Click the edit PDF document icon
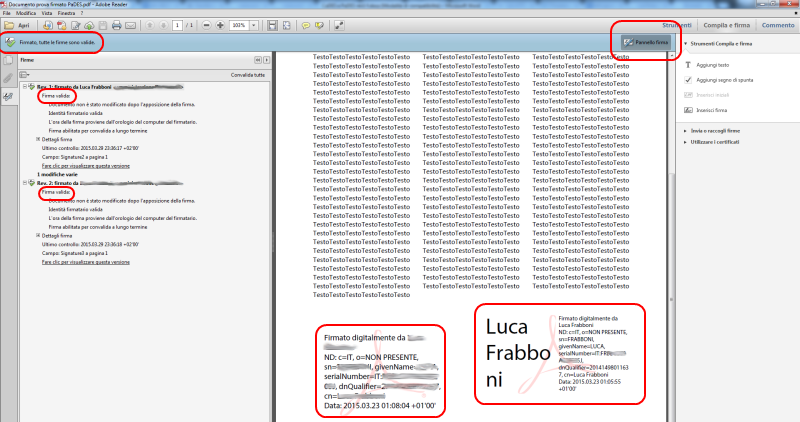The image size is (800, 422). pos(76,25)
